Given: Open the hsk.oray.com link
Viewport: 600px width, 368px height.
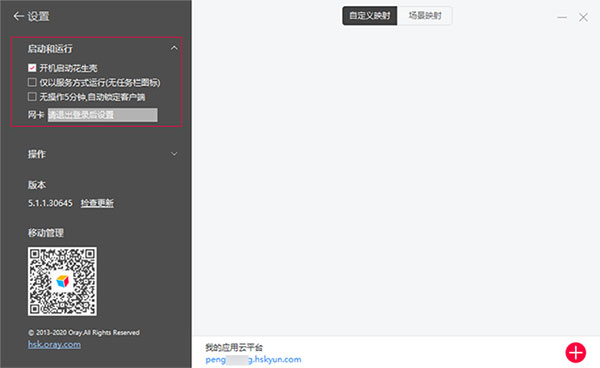Looking at the screenshot, I should [54, 345].
